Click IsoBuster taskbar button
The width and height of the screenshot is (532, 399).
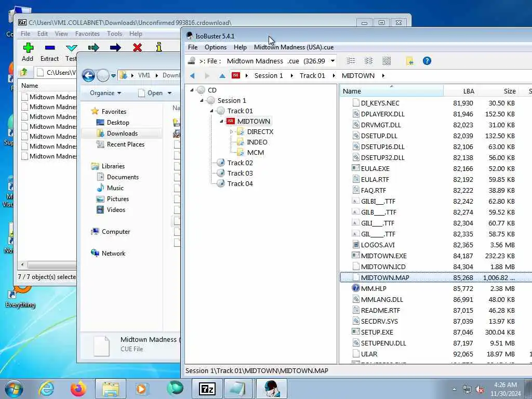(272, 389)
